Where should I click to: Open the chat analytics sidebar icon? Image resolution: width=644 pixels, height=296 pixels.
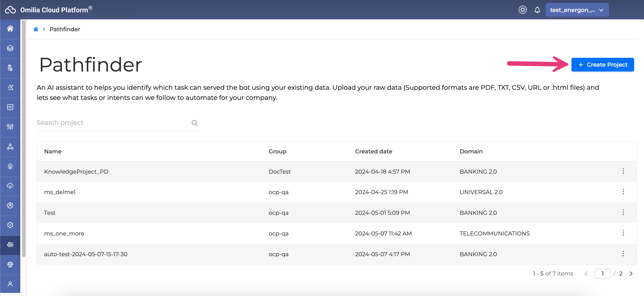[10, 107]
